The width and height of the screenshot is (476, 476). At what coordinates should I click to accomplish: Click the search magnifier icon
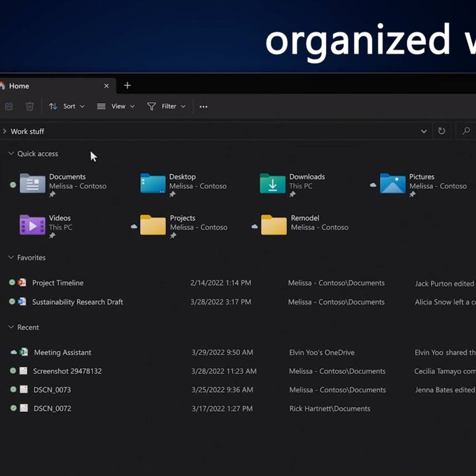pos(466,131)
